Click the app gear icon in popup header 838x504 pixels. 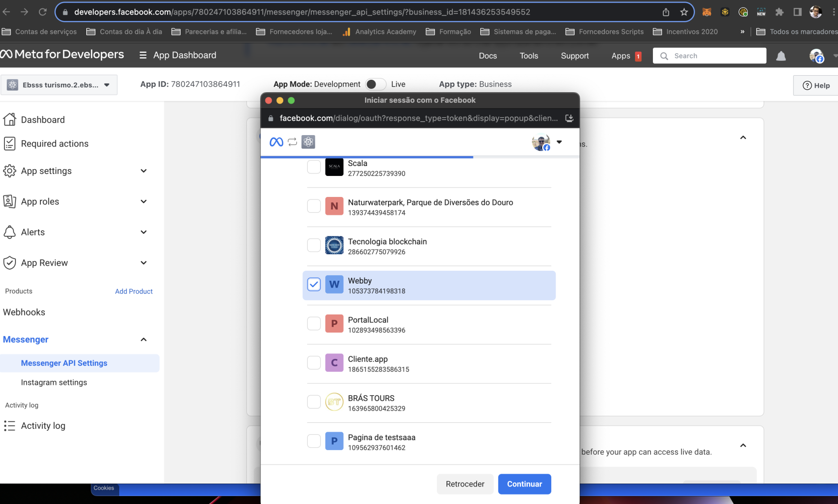click(308, 142)
